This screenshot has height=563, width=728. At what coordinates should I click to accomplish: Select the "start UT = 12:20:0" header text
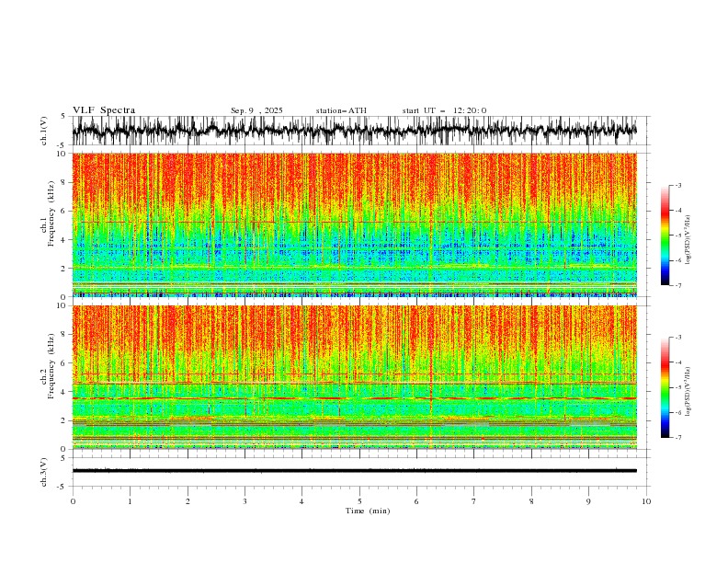[444, 110]
